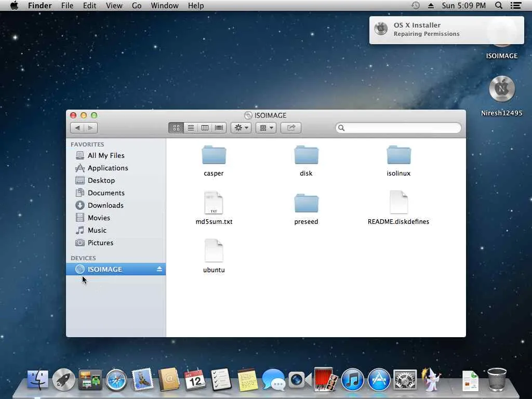The width and height of the screenshot is (532, 399).
Task: Go to Downloads in sidebar
Action: click(x=105, y=205)
